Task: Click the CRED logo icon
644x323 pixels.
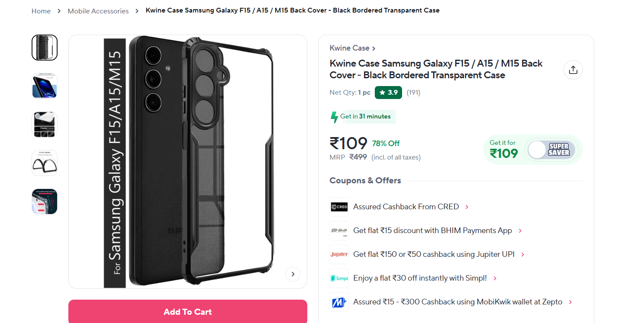Action: [x=339, y=207]
